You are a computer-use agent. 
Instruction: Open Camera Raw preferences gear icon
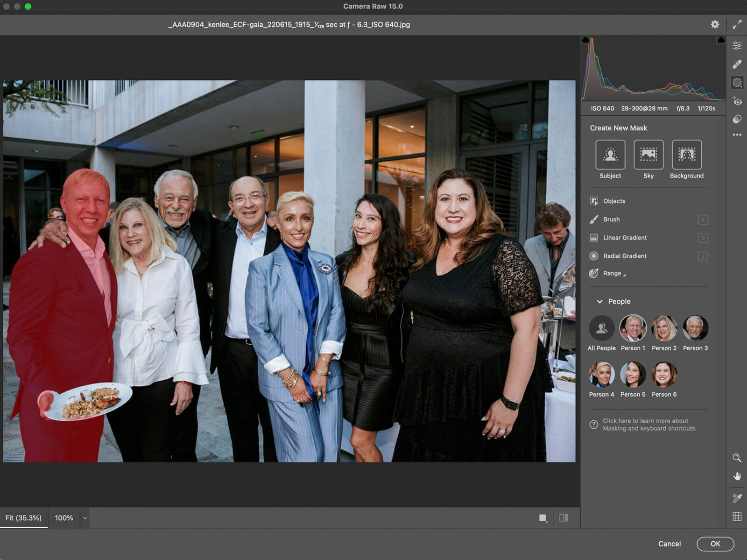tap(715, 24)
